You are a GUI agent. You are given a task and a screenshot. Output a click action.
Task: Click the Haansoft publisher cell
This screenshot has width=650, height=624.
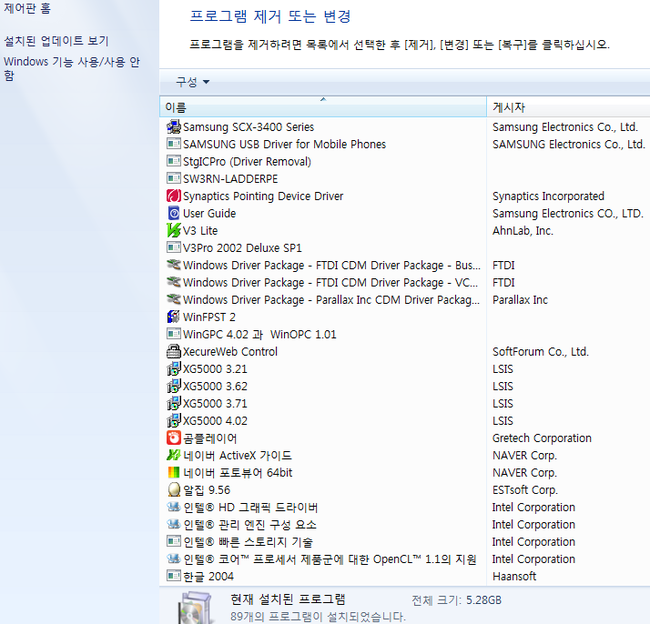click(514, 576)
